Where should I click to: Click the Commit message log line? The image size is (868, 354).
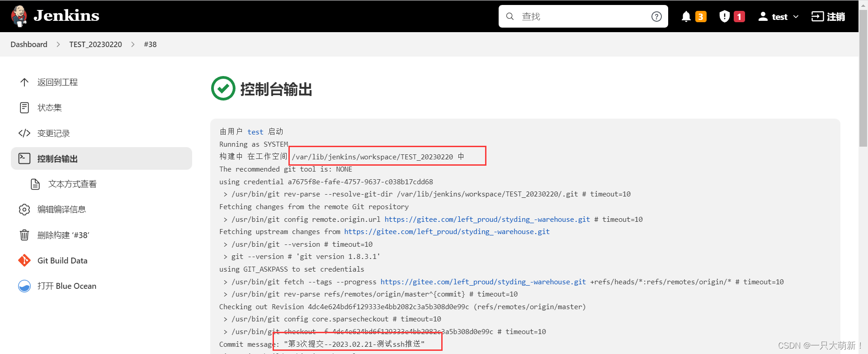[322, 344]
